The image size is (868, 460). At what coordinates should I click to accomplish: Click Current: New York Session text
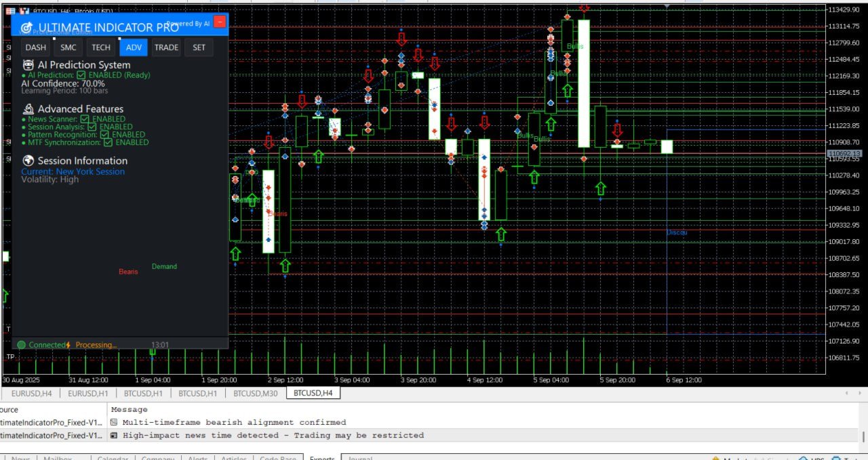(x=73, y=172)
